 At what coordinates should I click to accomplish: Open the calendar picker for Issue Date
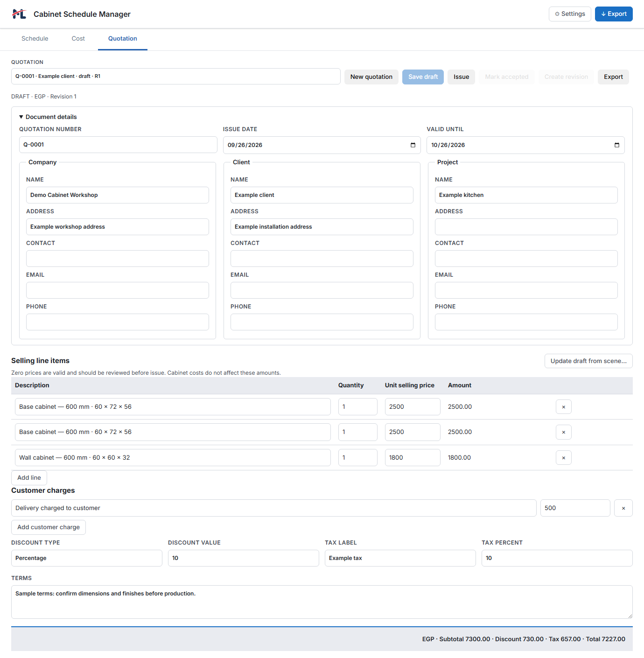413,145
